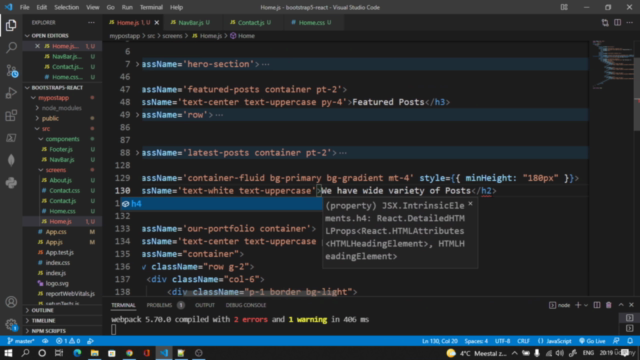
Task: Customize layout icon in title bar
Action: coord(564,7)
